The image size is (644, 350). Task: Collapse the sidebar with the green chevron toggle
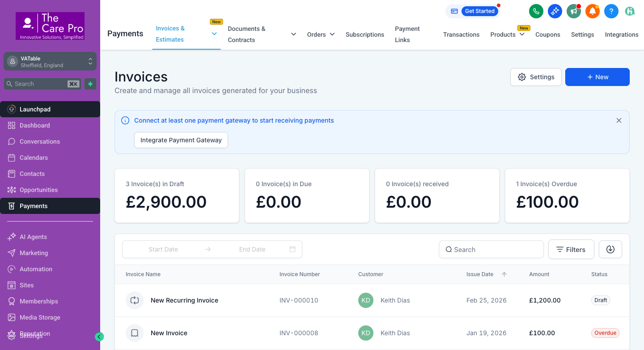(99, 336)
